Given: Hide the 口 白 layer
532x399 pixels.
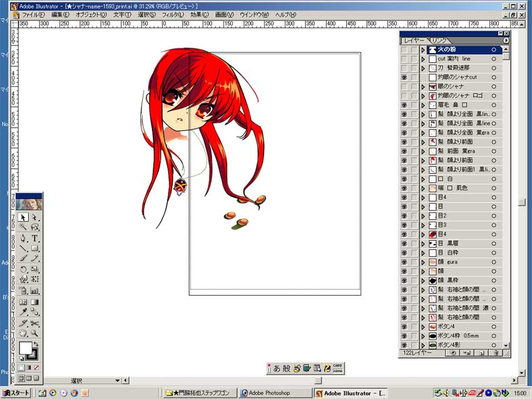Looking at the screenshot, I should click(404, 179).
